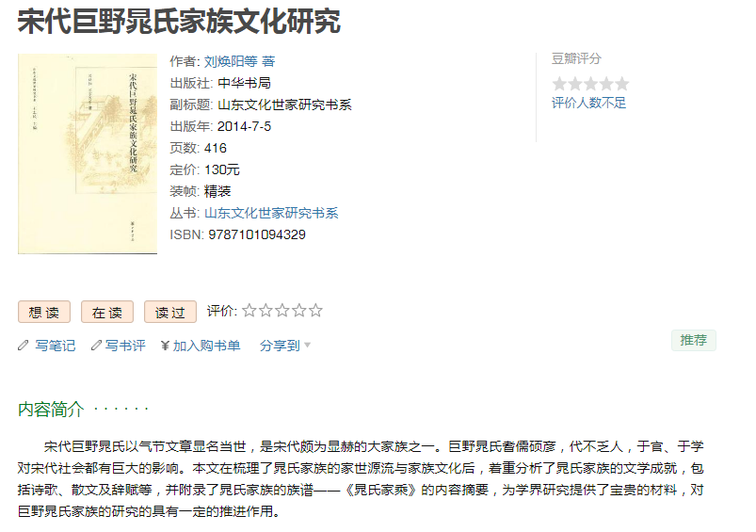Image resolution: width=756 pixels, height=532 pixels.
Task: Click the pencil icon beside 写书评
Action: point(95,346)
